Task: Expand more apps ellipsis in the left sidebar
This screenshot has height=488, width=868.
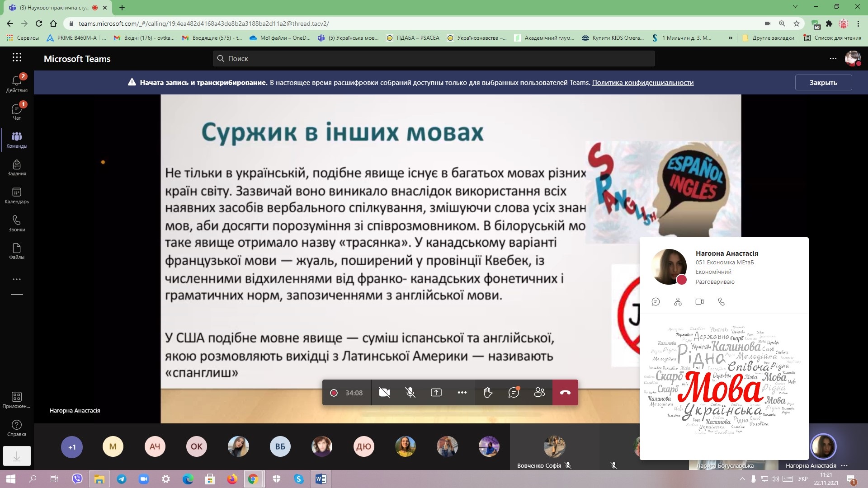Action: [x=17, y=279]
